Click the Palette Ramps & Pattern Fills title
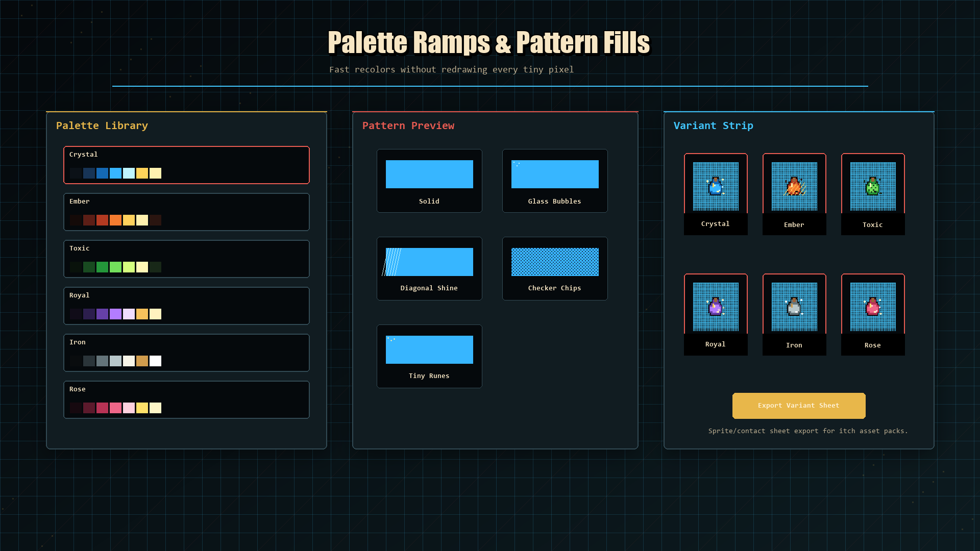This screenshot has height=551, width=980. pos(489,42)
